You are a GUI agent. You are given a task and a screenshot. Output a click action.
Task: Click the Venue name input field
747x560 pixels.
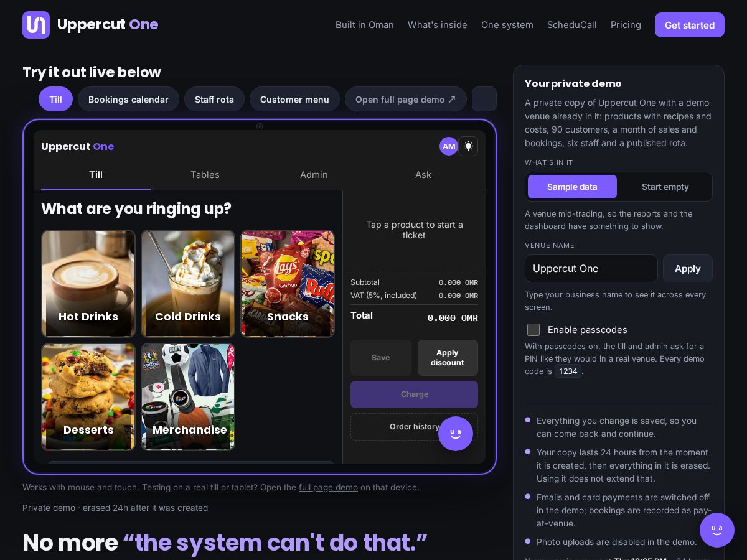[591, 269]
